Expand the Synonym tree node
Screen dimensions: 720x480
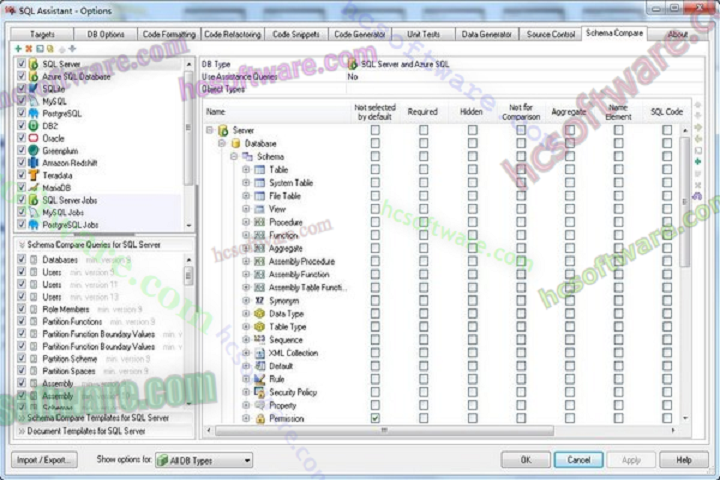246,300
